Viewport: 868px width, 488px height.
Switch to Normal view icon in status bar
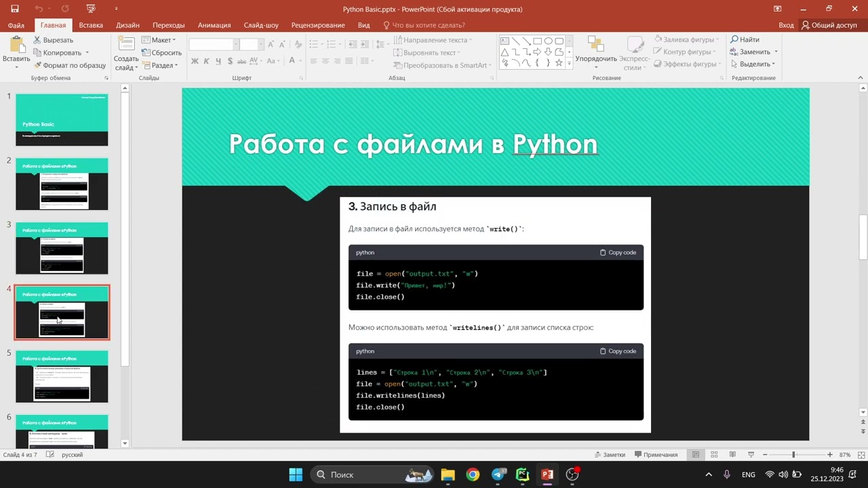click(696, 455)
